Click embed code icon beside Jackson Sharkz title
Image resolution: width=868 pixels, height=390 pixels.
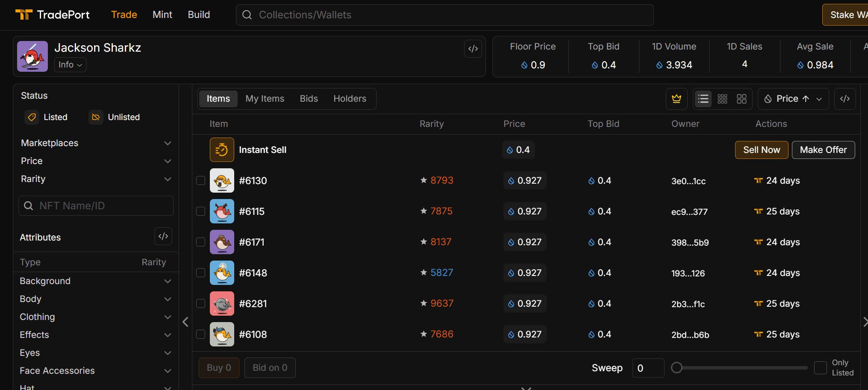(x=473, y=49)
